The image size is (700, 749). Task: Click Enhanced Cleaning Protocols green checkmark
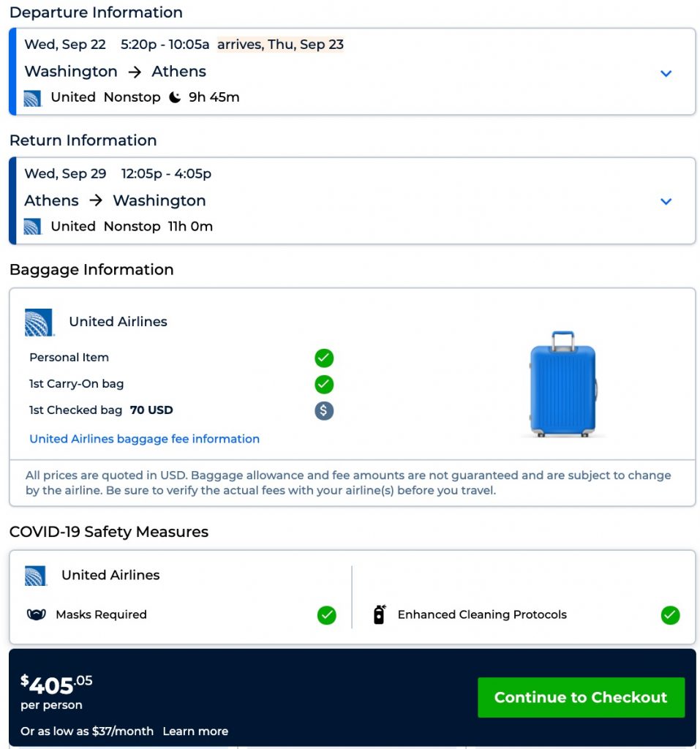click(670, 615)
